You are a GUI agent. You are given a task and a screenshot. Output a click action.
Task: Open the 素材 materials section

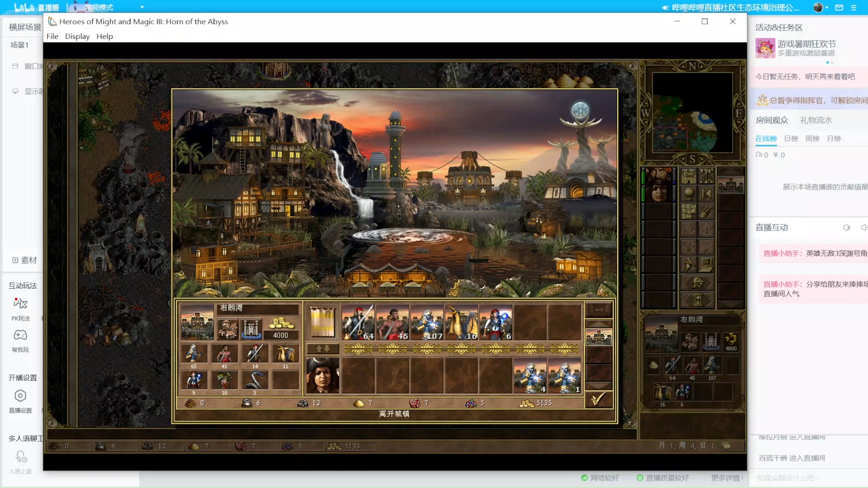tap(24, 260)
